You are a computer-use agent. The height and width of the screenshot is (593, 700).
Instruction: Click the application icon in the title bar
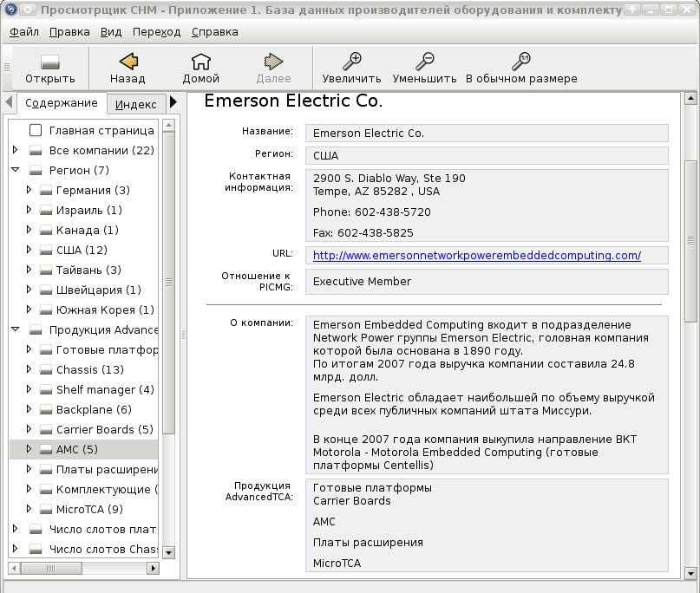coord(10,10)
